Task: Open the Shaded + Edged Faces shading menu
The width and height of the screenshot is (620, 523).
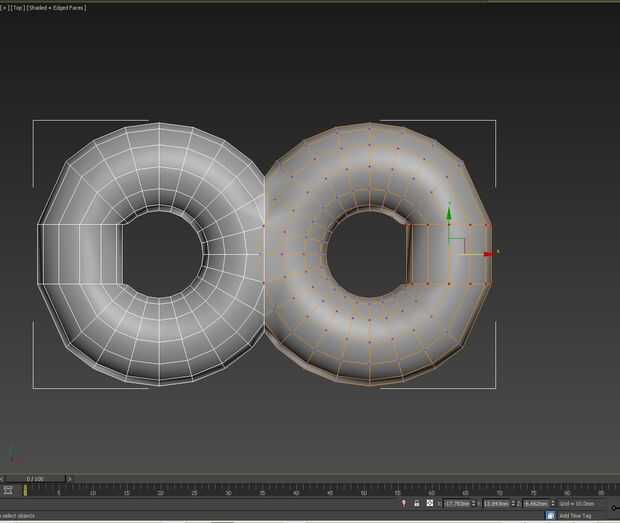Action: [56, 8]
